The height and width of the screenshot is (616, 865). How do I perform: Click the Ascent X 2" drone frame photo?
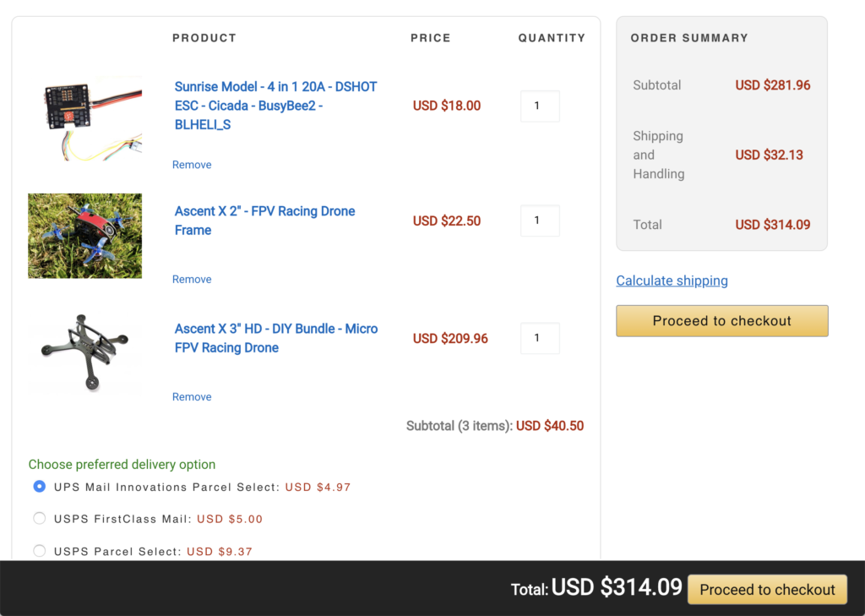pos(84,236)
